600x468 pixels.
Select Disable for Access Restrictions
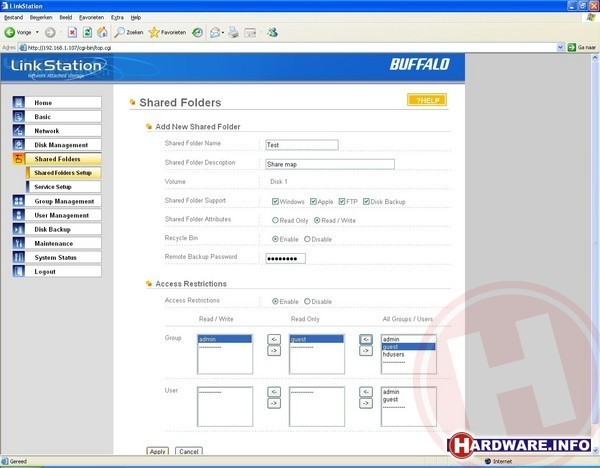(307, 301)
